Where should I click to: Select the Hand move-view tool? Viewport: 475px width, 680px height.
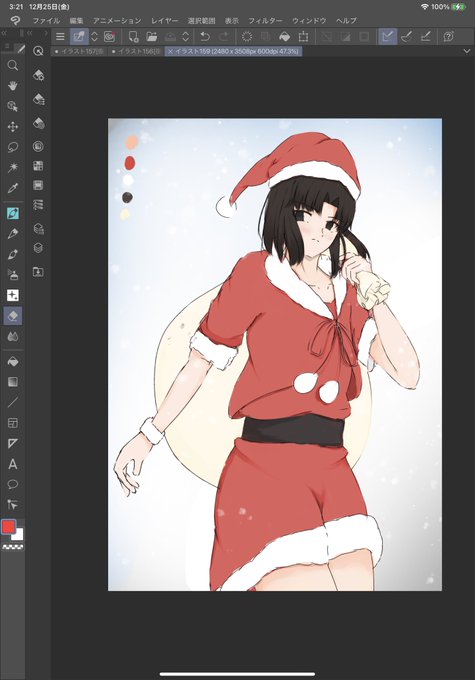[13, 85]
